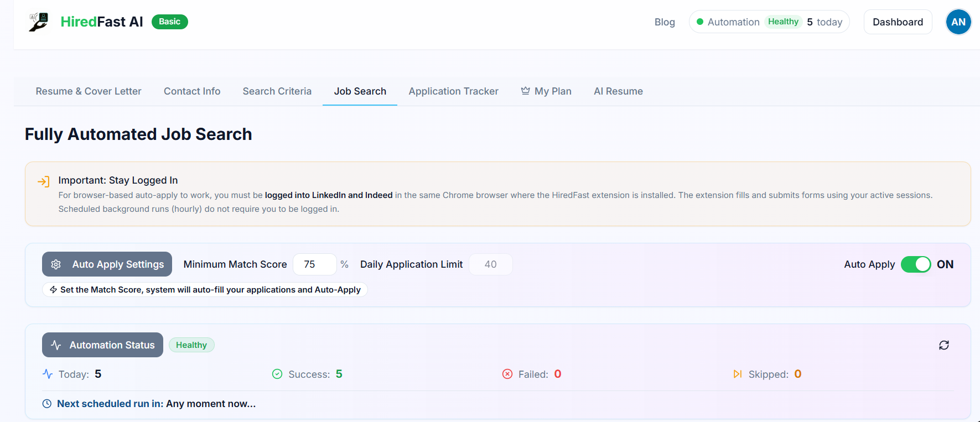Click the HiredFast AI brand name
The height and width of the screenshot is (422, 980).
pos(102,22)
